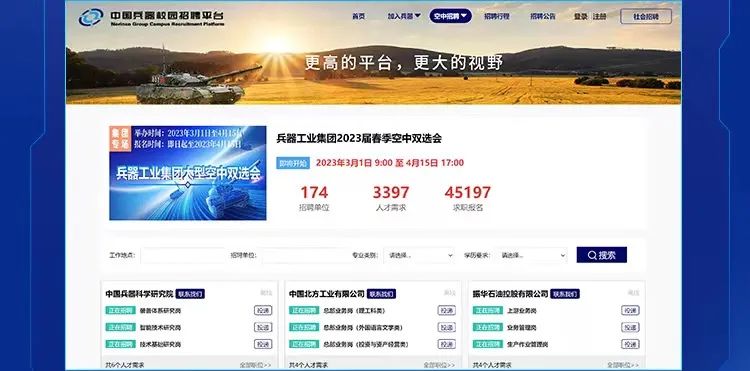Click the 174 招聘单位 statistic
The height and width of the screenshot is (371, 750).
(314, 198)
